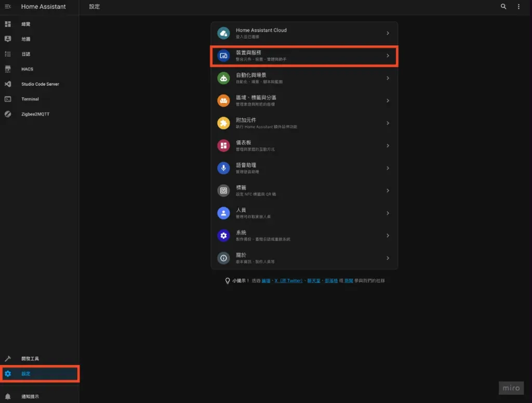The width and height of the screenshot is (532, 403).
Task: Select the 附加元件 puzzle-piece icon
Action: 223,123
